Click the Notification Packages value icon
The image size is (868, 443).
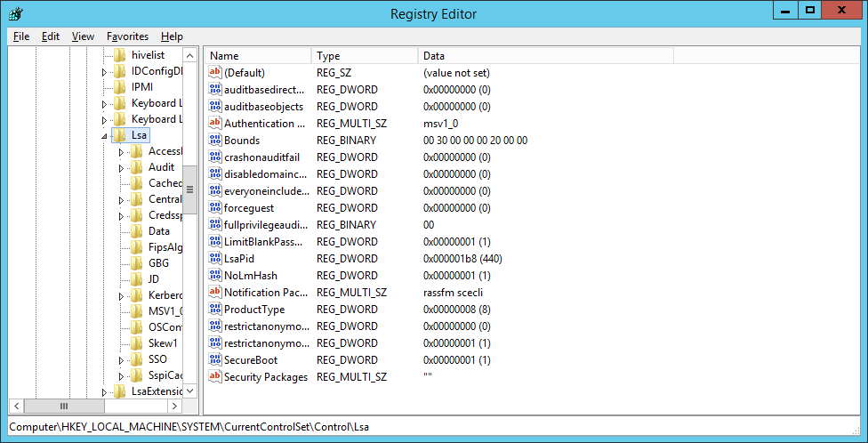click(214, 293)
